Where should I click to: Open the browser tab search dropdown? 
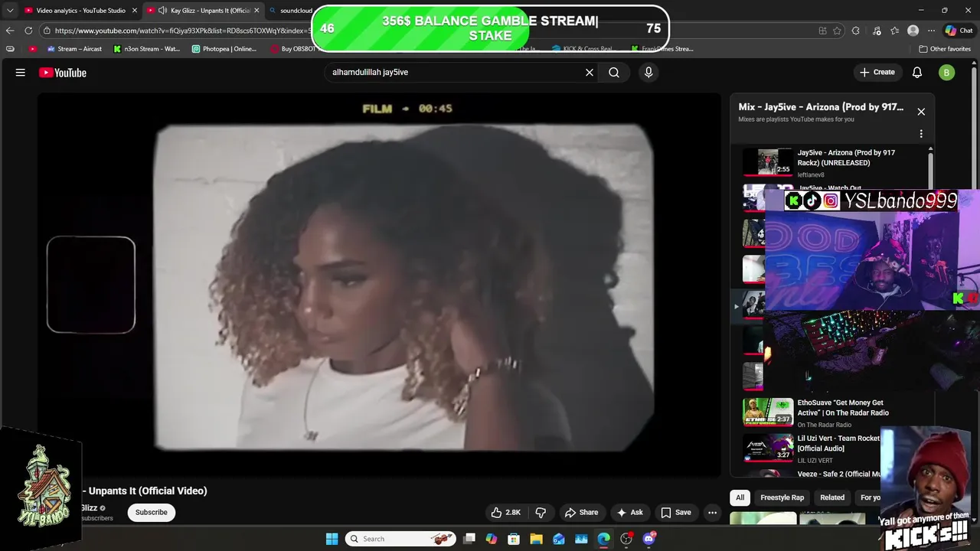(x=9, y=11)
